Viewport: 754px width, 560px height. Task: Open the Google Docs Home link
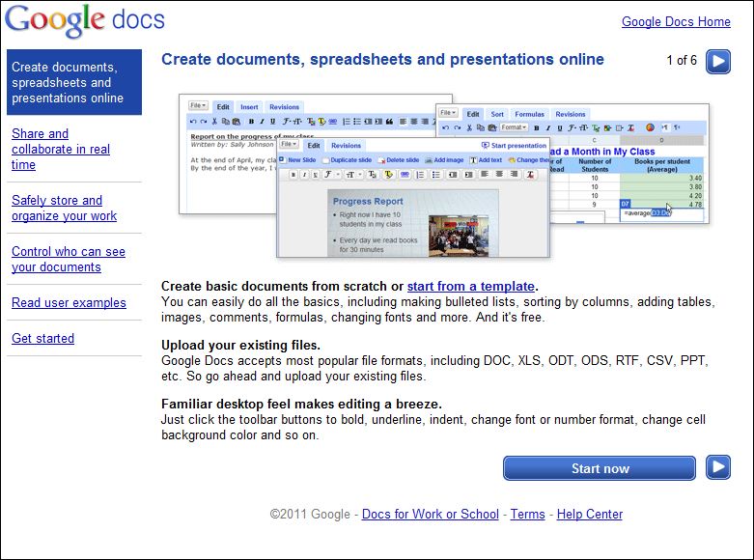pos(676,21)
